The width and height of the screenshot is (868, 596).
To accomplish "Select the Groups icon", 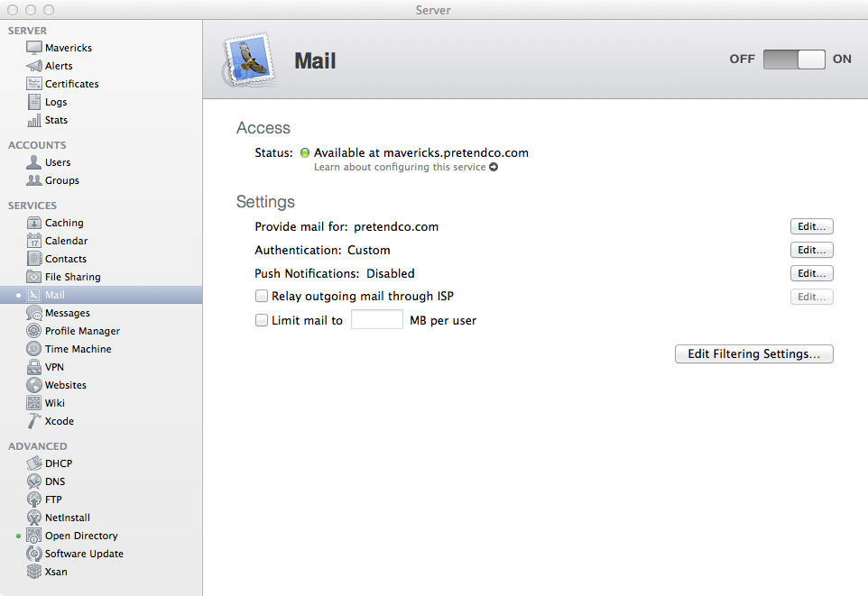I will [33, 180].
